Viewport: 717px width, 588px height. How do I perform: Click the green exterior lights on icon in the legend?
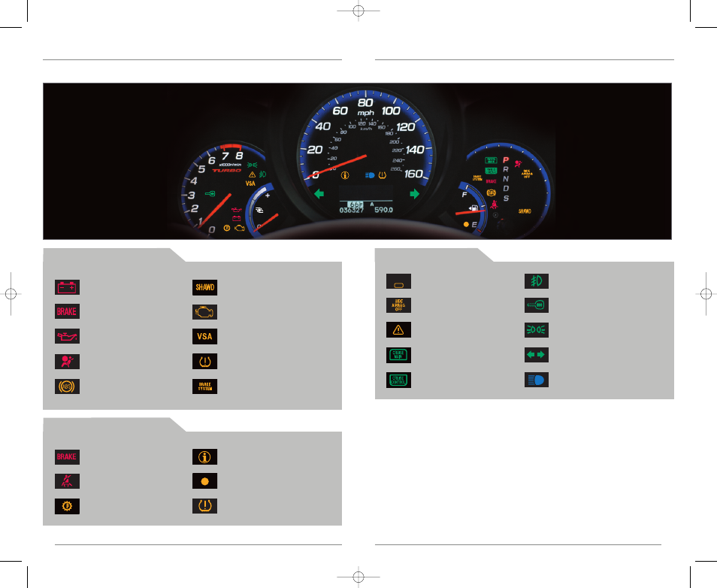(x=537, y=330)
